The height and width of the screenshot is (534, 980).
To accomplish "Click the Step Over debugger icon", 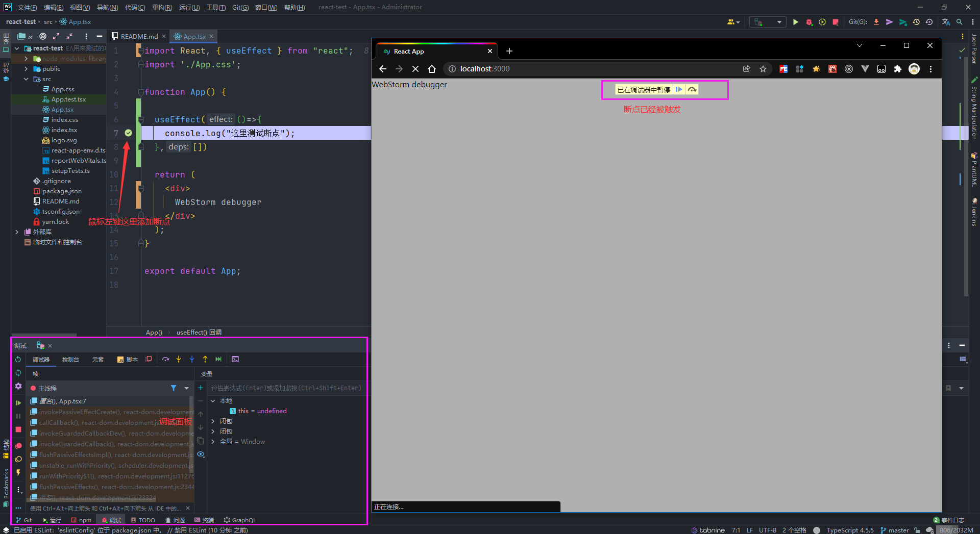I will click(165, 360).
